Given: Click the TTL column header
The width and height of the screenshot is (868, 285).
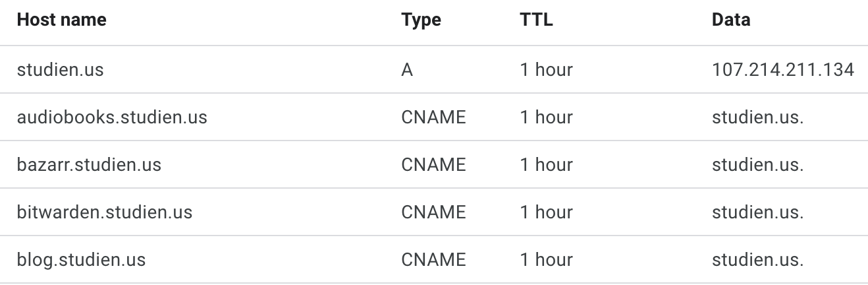Looking at the screenshot, I should point(536,20).
